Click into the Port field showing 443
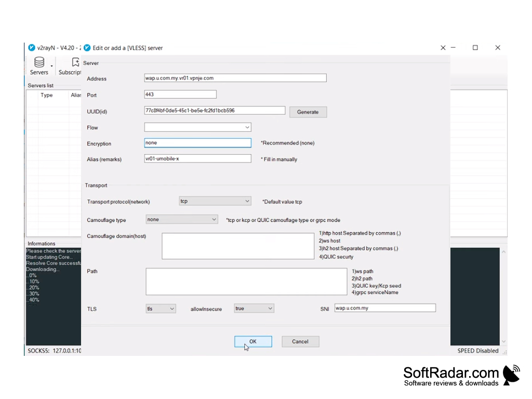The width and height of the screenshot is (532, 399). tap(180, 95)
